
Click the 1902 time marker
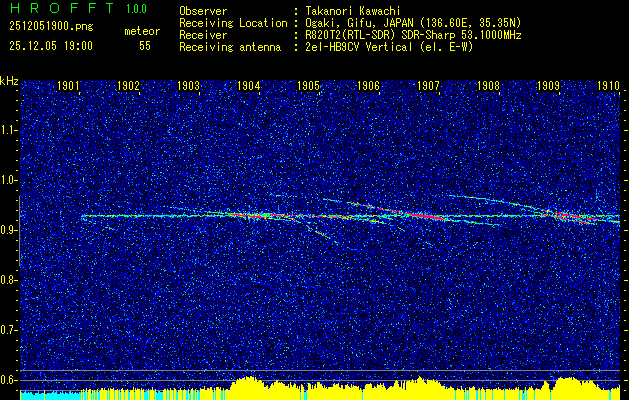[x=128, y=86]
